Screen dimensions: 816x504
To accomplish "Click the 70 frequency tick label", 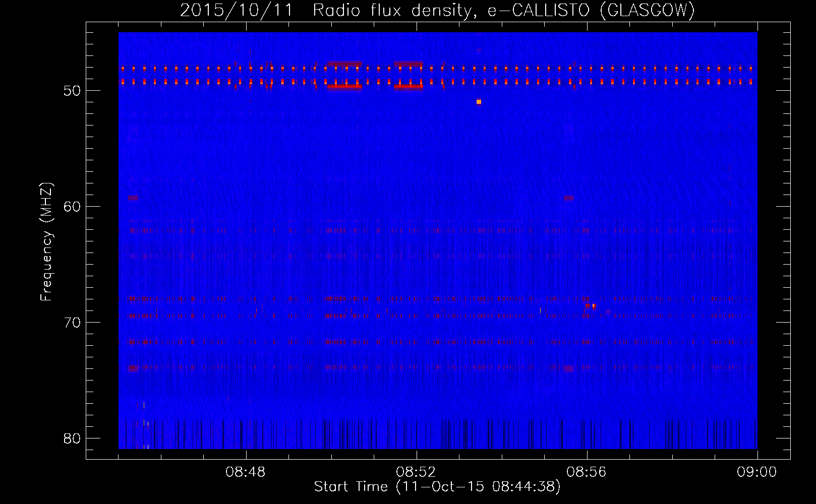I will coord(72,323).
